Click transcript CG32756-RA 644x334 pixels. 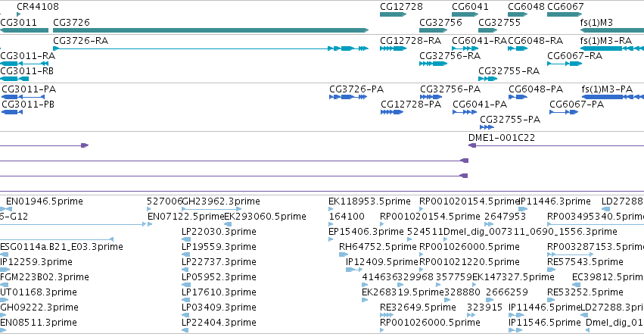coord(450,56)
